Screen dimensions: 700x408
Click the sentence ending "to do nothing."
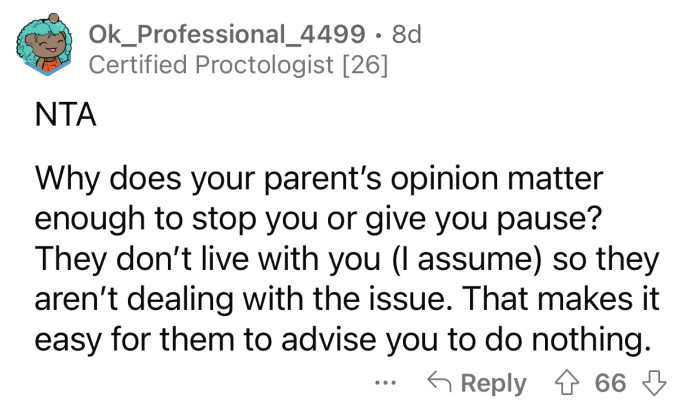pos(340,337)
